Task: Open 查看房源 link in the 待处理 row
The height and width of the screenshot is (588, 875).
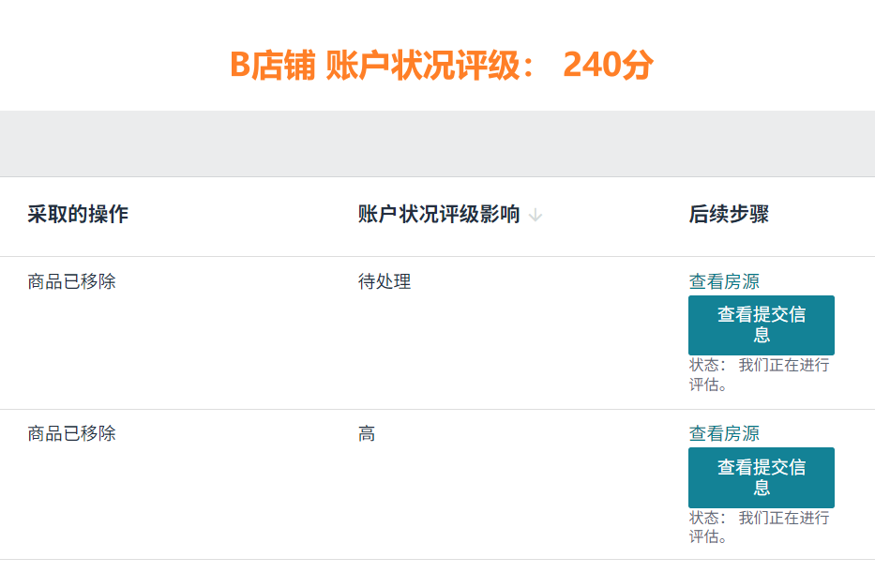Action: 724,281
